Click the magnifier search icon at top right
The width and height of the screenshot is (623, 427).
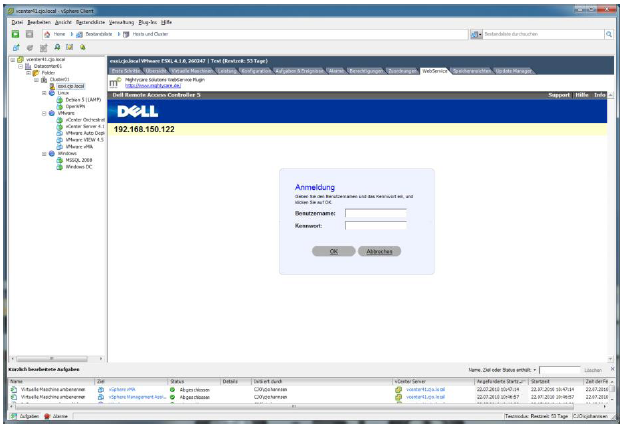coord(609,35)
